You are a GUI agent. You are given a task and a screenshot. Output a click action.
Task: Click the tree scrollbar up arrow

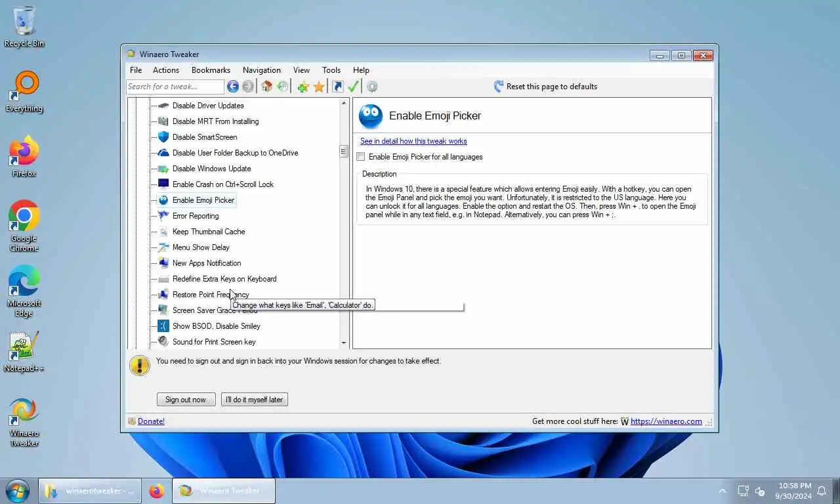click(x=343, y=104)
